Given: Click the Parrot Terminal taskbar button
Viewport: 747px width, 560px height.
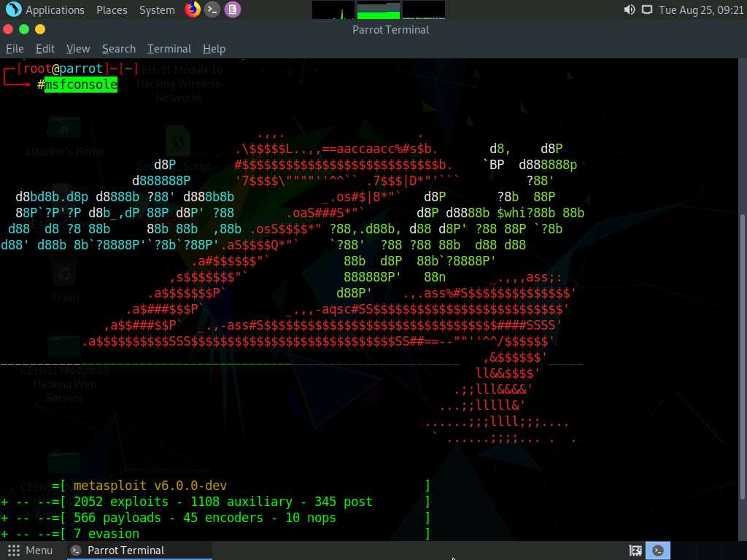Looking at the screenshot, I should 139,551.
